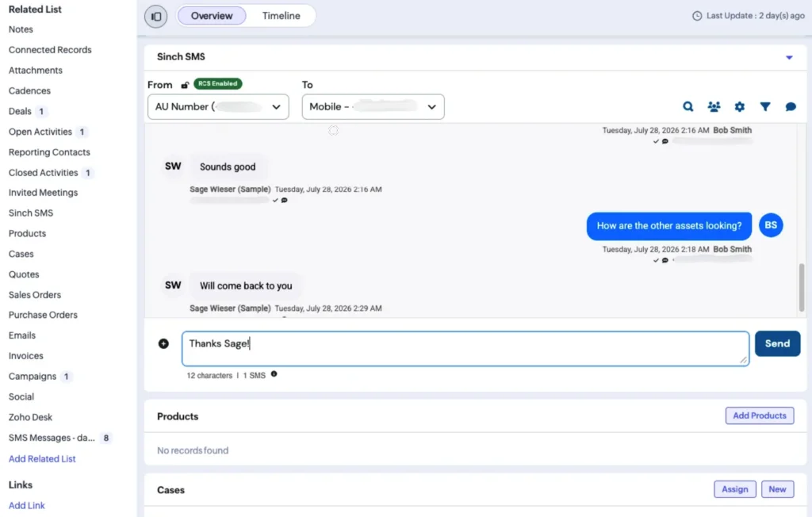Image resolution: width=812 pixels, height=517 pixels.
Task: Collapse the Sinch SMS section arrow
Action: (x=789, y=58)
